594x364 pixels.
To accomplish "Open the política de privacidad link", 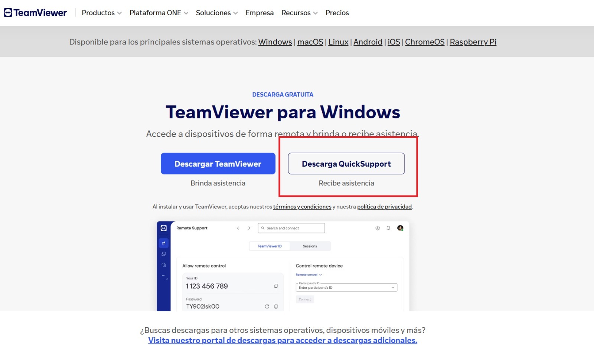I will point(385,207).
